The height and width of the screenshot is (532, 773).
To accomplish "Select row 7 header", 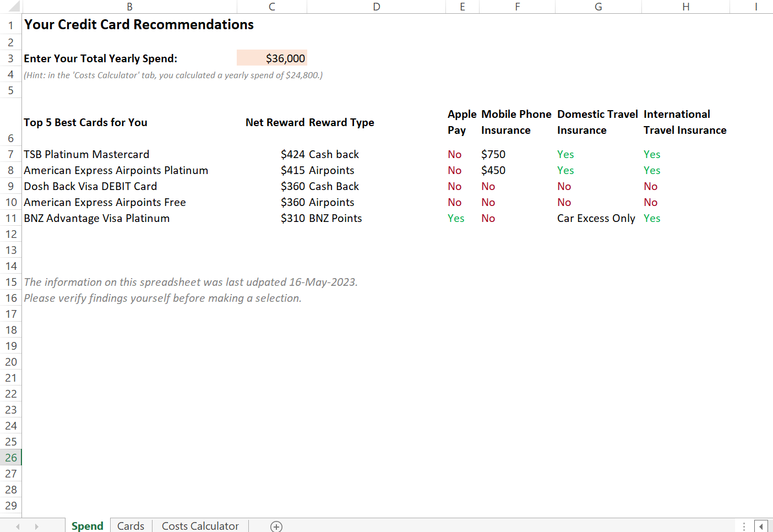I will click(10, 154).
